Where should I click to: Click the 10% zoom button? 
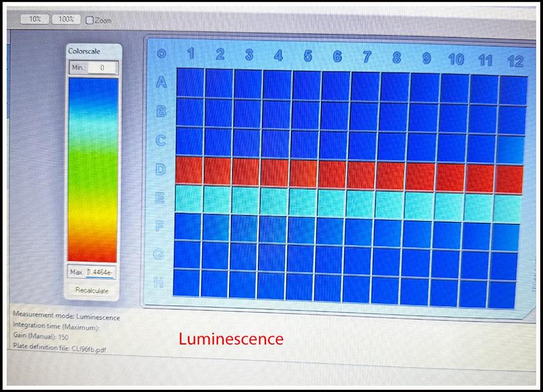[x=35, y=19]
